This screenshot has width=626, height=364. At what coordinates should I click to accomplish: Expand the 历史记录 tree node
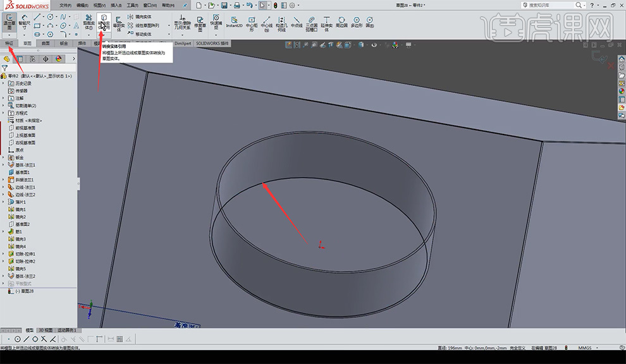pyautogui.click(x=3, y=83)
